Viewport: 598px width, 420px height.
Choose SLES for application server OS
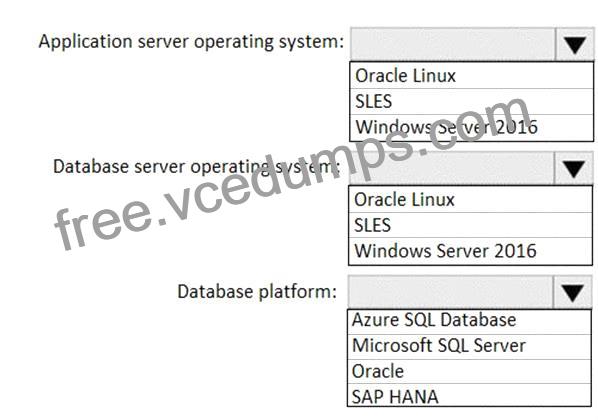pos(471,101)
